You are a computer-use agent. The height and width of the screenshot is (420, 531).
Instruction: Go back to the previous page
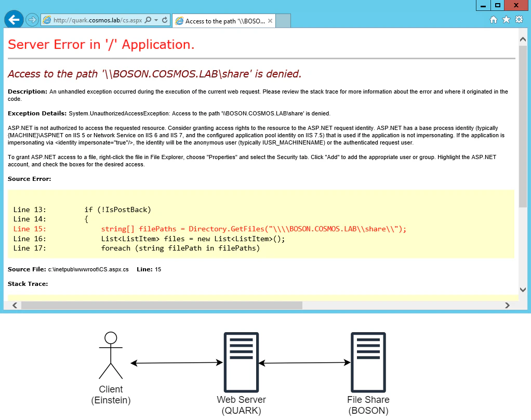(x=14, y=20)
